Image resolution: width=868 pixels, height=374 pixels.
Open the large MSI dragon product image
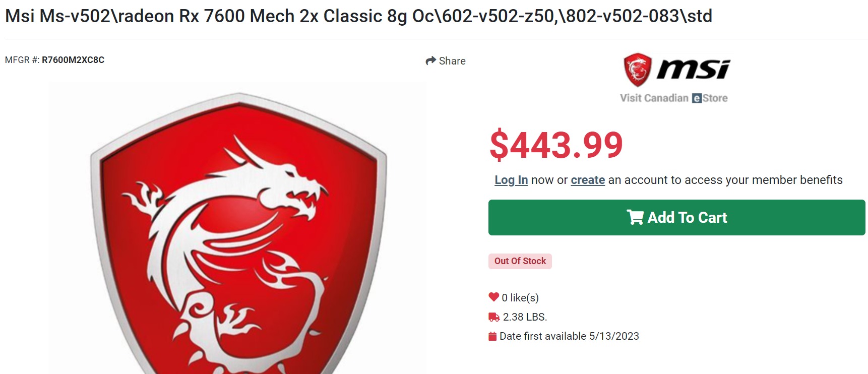(x=238, y=232)
